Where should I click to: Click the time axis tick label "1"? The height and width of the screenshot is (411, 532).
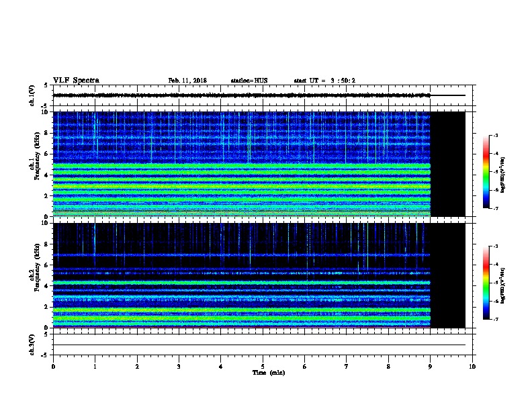tap(95, 366)
